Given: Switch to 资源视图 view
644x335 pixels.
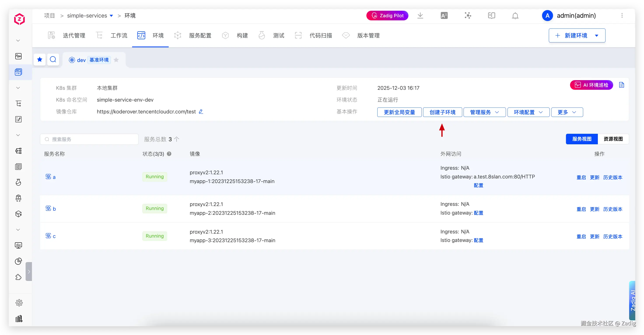Looking at the screenshot, I should pyautogui.click(x=613, y=139).
